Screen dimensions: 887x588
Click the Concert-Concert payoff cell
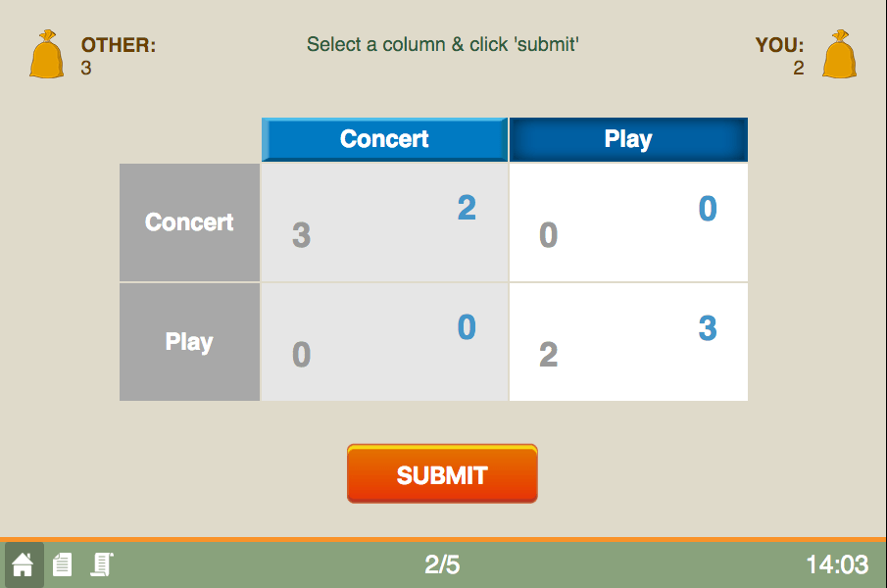coord(384,222)
